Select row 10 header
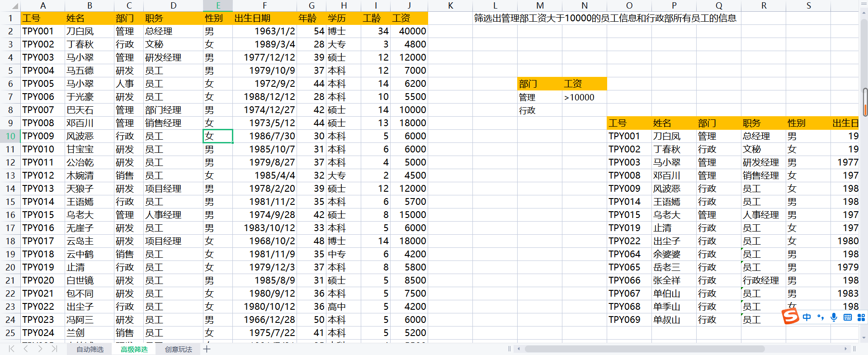 point(10,136)
